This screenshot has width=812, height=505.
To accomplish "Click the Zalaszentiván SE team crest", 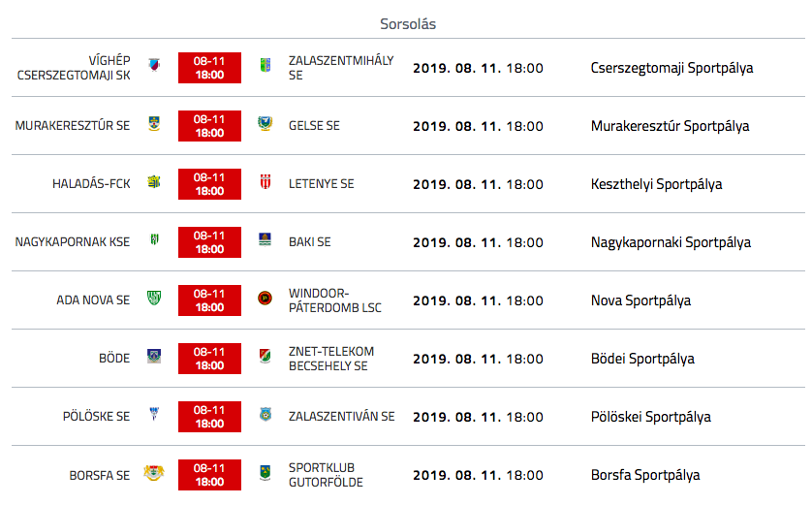I will coord(265,414).
